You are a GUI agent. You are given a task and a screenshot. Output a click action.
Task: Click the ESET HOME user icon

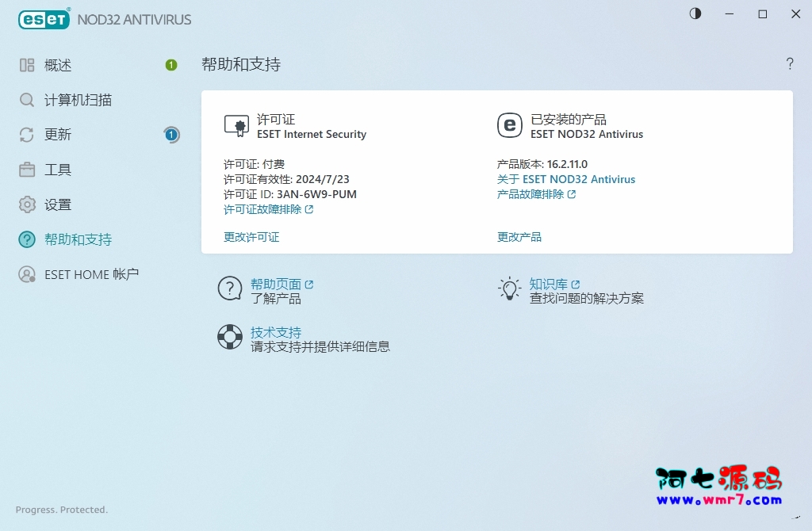point(27,274)
